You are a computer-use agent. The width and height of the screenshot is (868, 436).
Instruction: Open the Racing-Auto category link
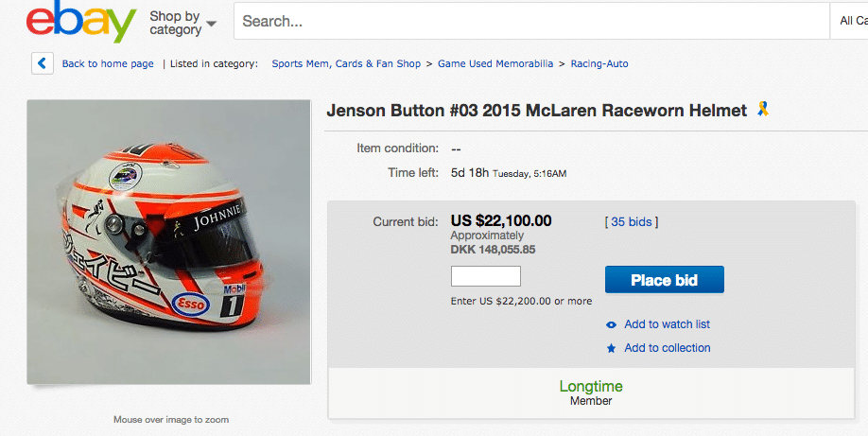599,63
